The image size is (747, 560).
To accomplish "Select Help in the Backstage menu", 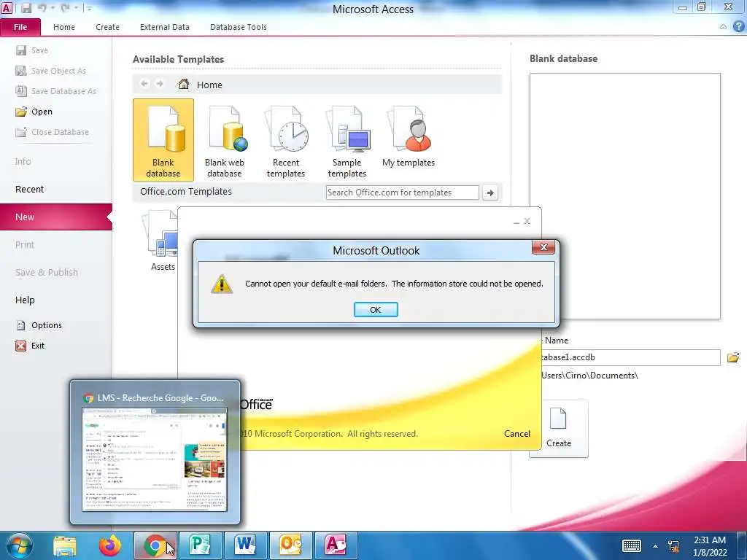I will (25, 300).
